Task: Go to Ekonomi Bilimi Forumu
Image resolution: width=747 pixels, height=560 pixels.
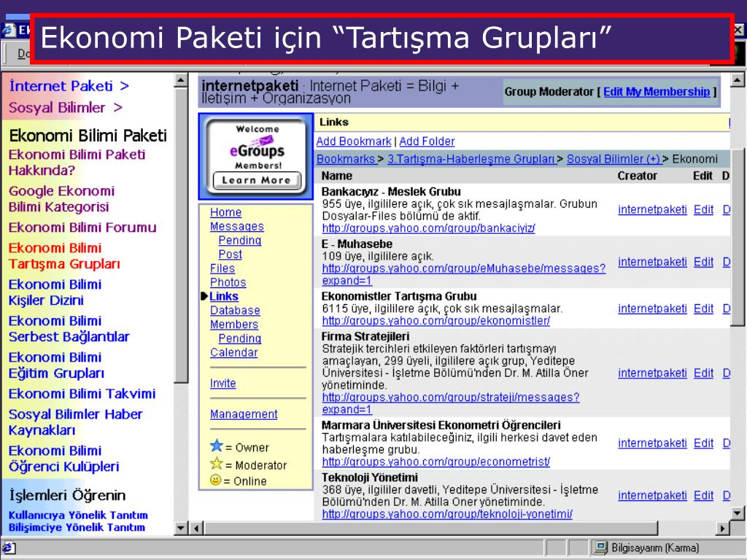Action: tap(82, 227)
